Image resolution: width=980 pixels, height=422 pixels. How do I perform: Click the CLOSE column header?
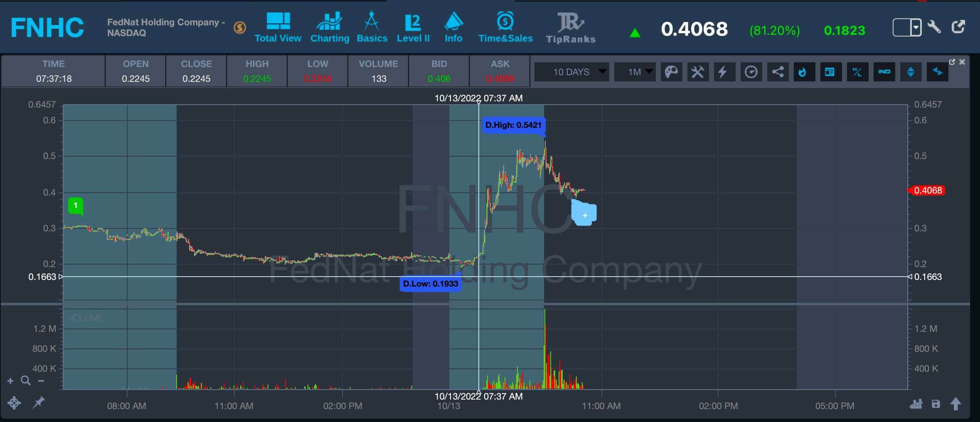(197, 64)
